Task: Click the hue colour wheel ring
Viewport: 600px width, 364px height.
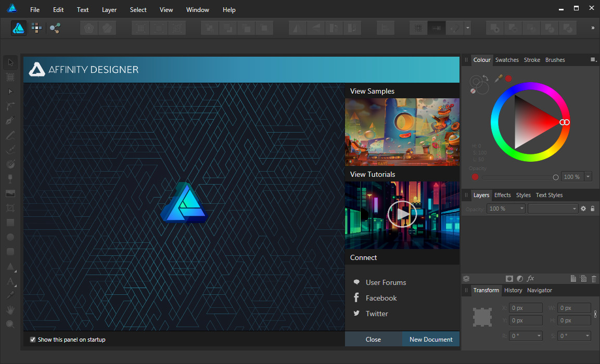Action: [530, 87]
